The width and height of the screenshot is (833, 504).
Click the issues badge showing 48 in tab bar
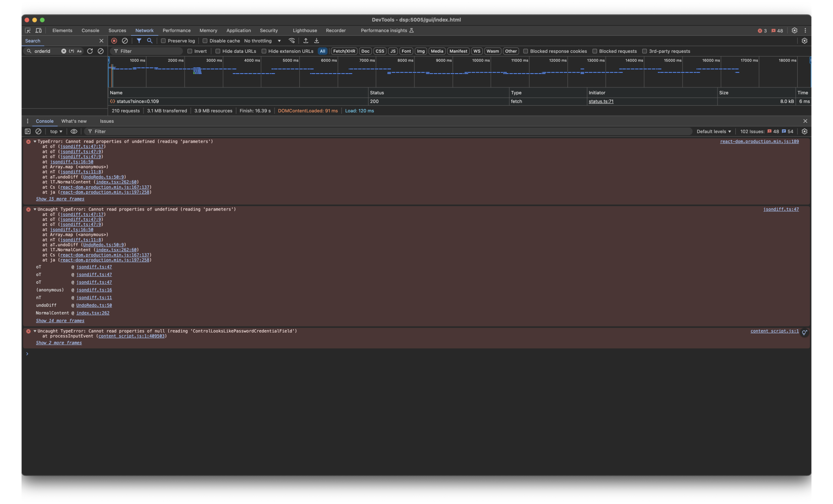pos(777,30)
